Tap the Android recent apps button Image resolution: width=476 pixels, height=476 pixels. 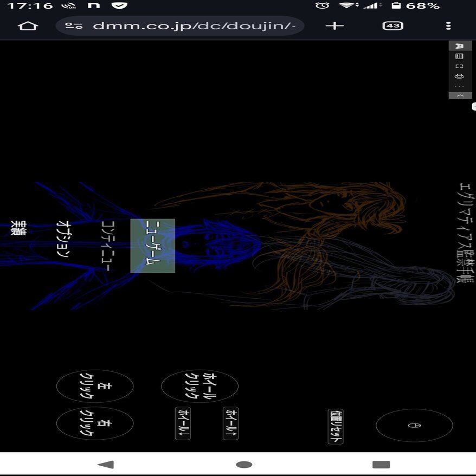tap(381, 465)
